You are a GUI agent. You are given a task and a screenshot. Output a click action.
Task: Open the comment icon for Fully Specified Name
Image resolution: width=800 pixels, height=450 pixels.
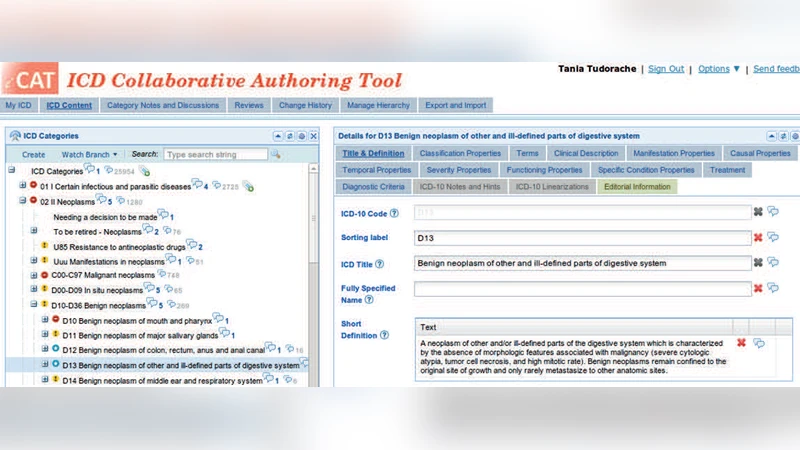coord(773,288)
